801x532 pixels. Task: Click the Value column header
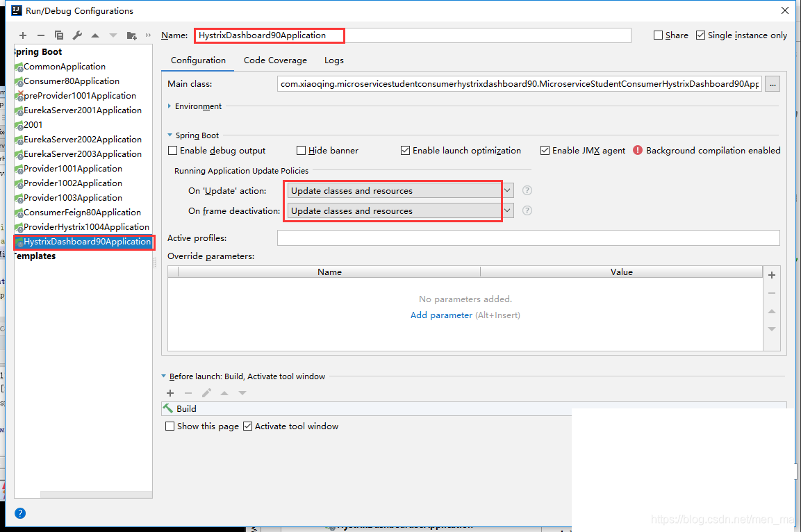[x=621, y=272]
